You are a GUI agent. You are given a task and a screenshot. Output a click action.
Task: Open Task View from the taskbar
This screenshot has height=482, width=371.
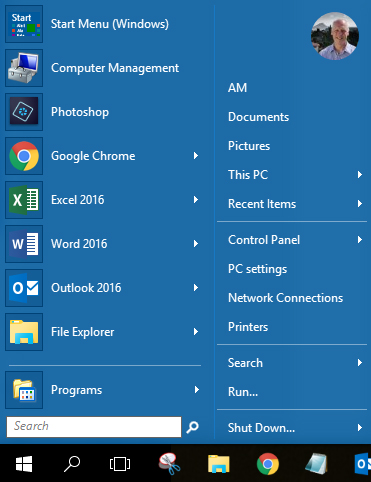[120, 464]
